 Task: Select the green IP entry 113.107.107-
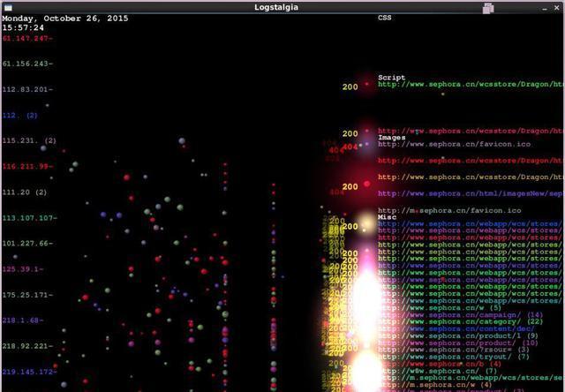click(29, 218)
